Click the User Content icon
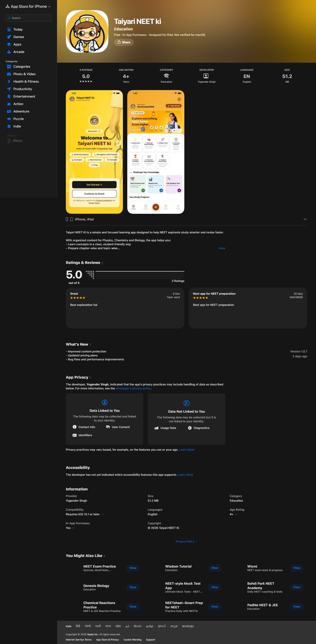Image resolution: width=316 pixels, height=644 pixels. click(108, 427)
